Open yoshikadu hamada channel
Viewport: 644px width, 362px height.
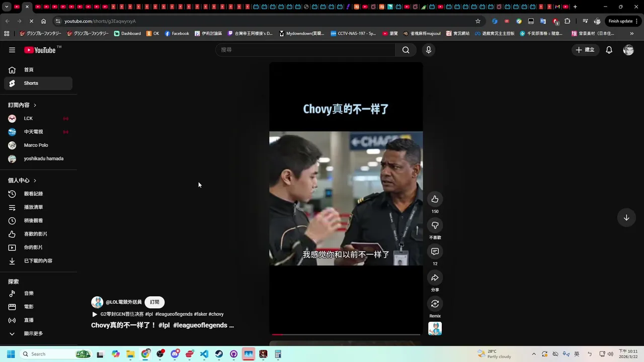click(x=38, y=159)
